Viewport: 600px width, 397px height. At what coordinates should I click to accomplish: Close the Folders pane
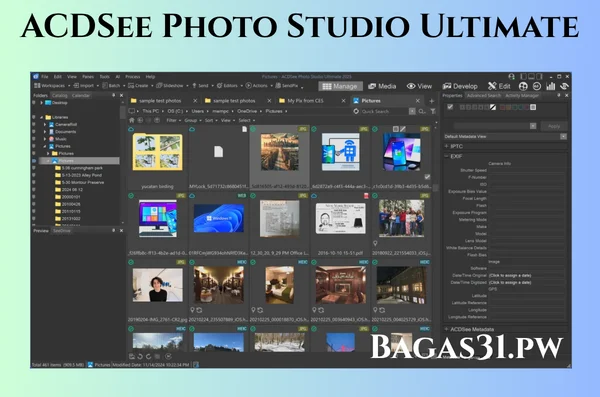121,95
